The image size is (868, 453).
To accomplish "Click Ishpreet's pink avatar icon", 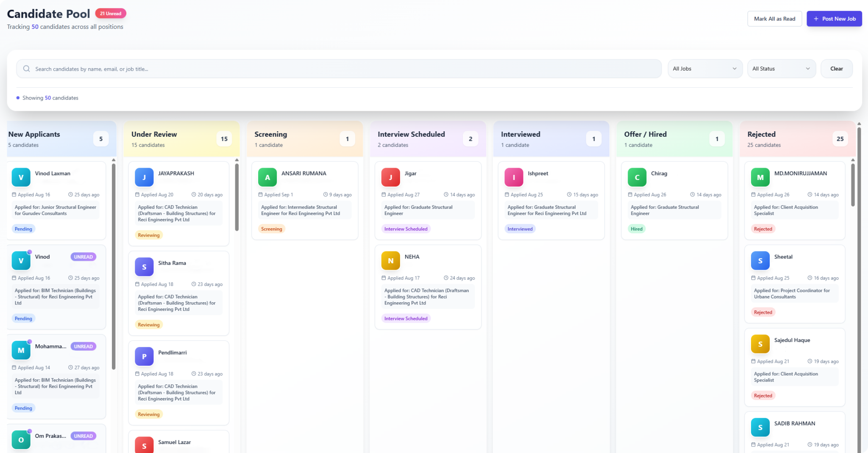I will [514, 177].
